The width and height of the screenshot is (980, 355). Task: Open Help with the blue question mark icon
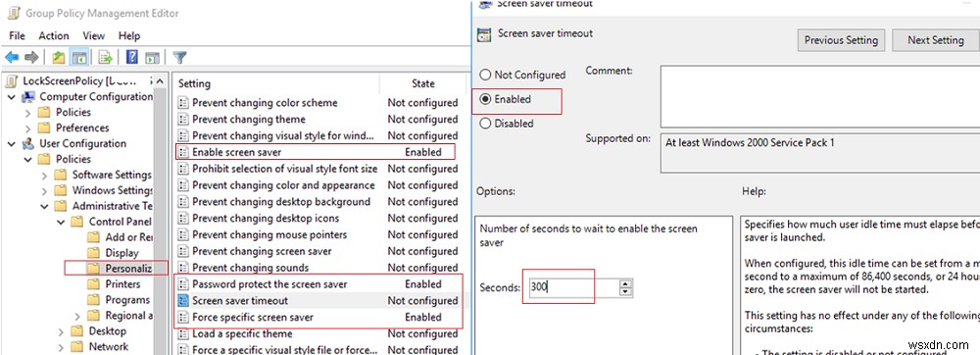tap(132, 58)
